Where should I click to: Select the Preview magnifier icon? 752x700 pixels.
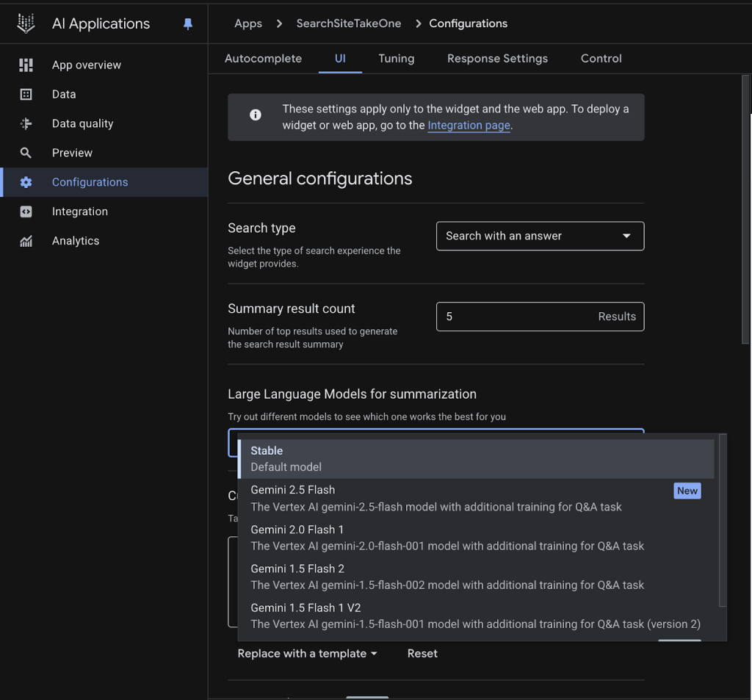coord(26,153)
